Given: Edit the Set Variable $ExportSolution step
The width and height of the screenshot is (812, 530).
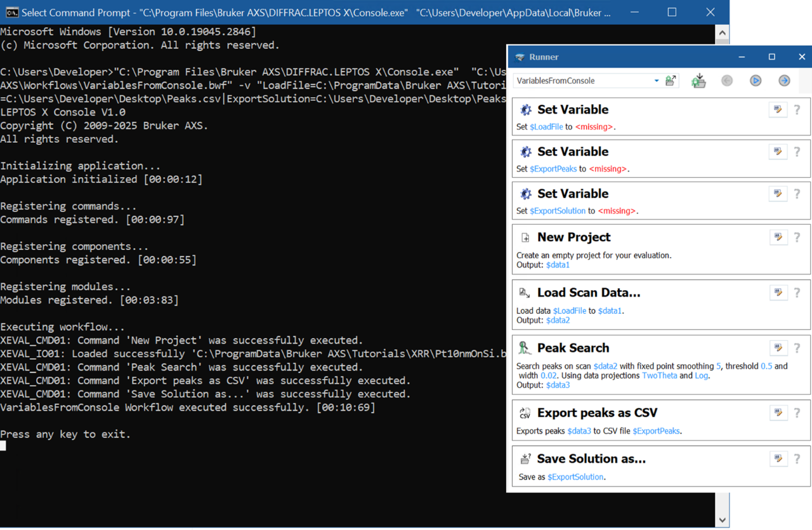Looking at the screenshot, I should 778,194.
